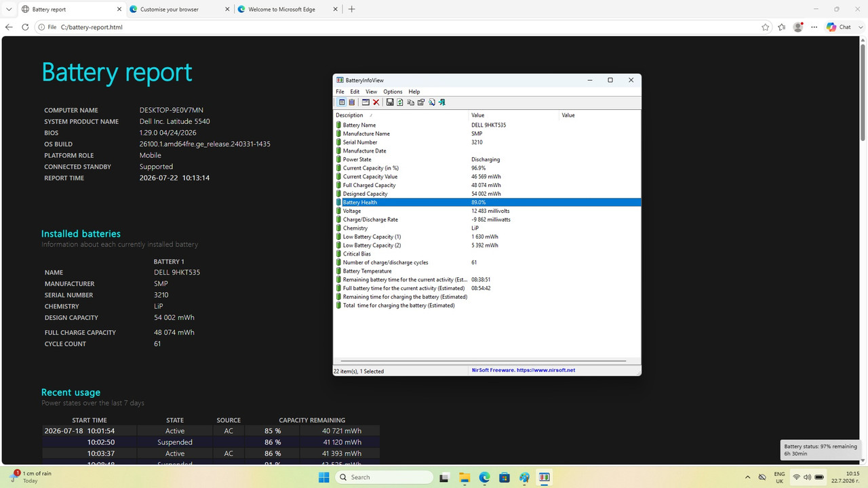Open Copilot Chat in Edge
The width and height of the screenshot is (868, 488).
click(x=839, y=27)
